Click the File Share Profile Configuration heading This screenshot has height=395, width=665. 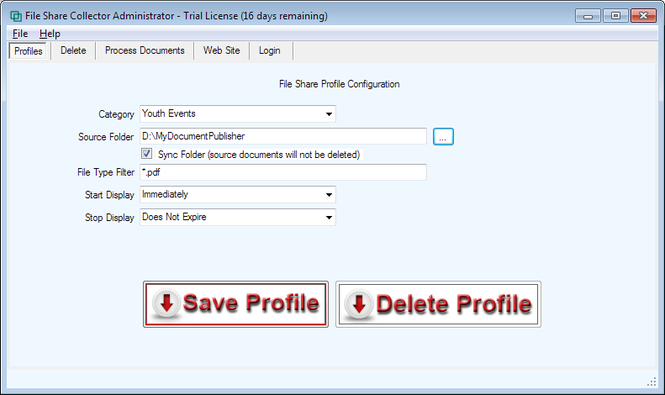339,84
